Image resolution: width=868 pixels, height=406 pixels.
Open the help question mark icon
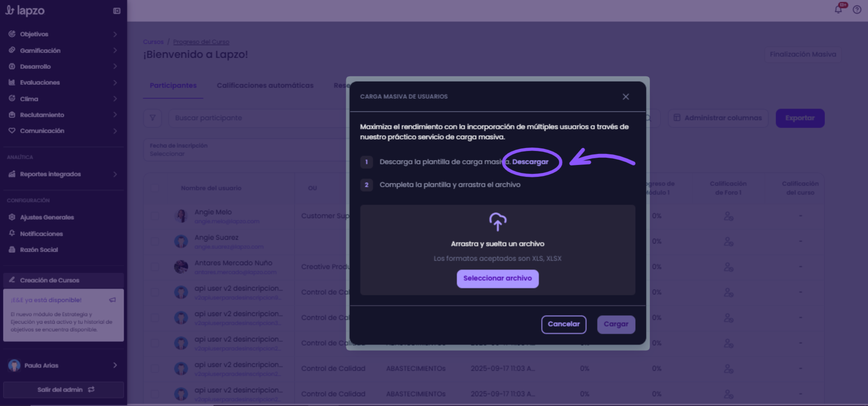coord(857,9)
